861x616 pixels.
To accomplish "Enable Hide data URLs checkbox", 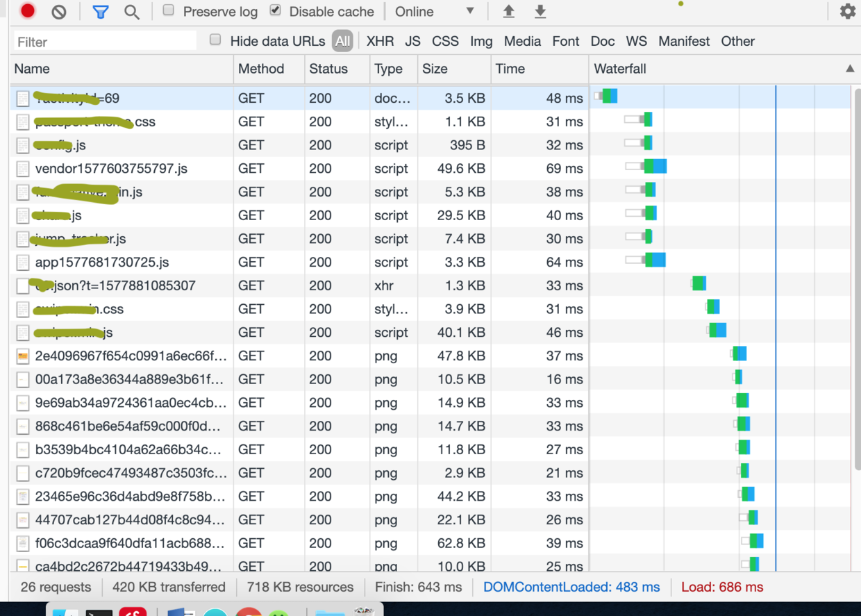I will [x=215, y=40].
